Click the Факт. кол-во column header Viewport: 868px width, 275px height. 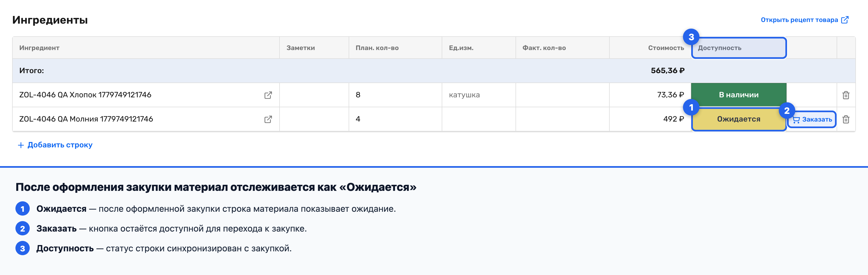pyautogui.click(x=562, y=48)
